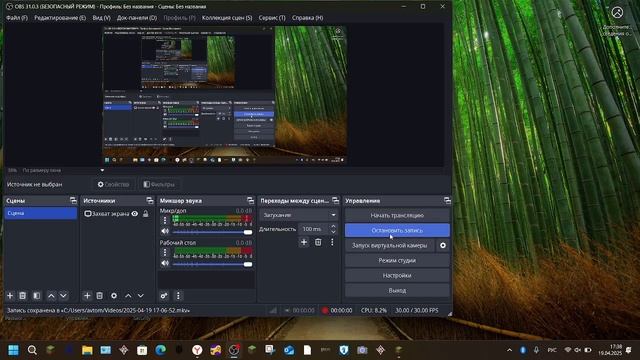The width and height of the screenshot is (640, 360).
Task: Click Запуск виртуальной камеры button
Action: point(389,245)
